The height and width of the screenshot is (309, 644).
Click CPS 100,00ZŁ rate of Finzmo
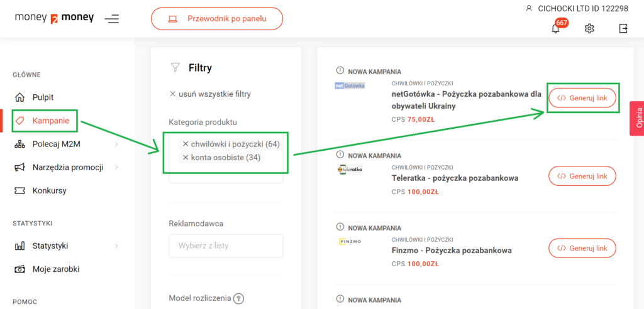415,264
